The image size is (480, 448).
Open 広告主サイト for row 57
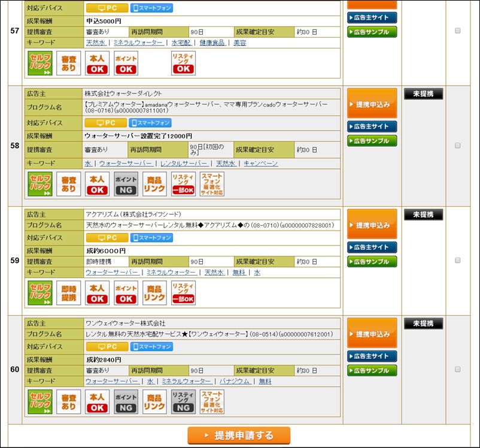[x=372, y=18]
